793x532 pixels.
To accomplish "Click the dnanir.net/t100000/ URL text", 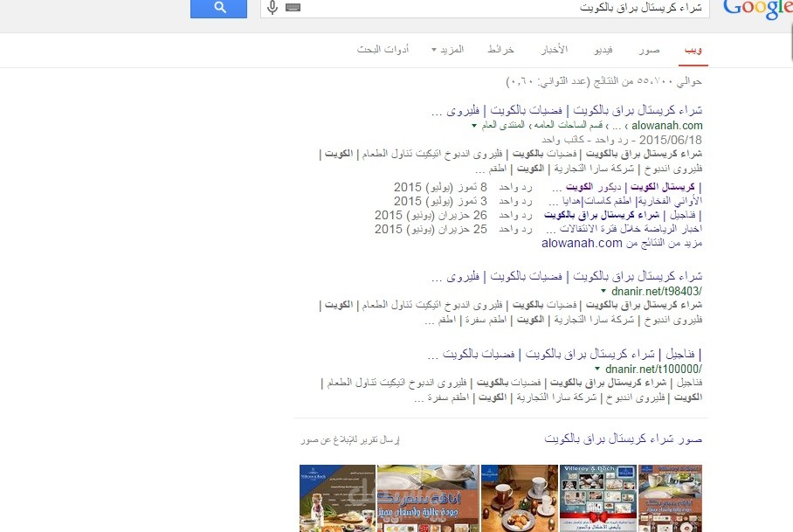I will point(653,370).
